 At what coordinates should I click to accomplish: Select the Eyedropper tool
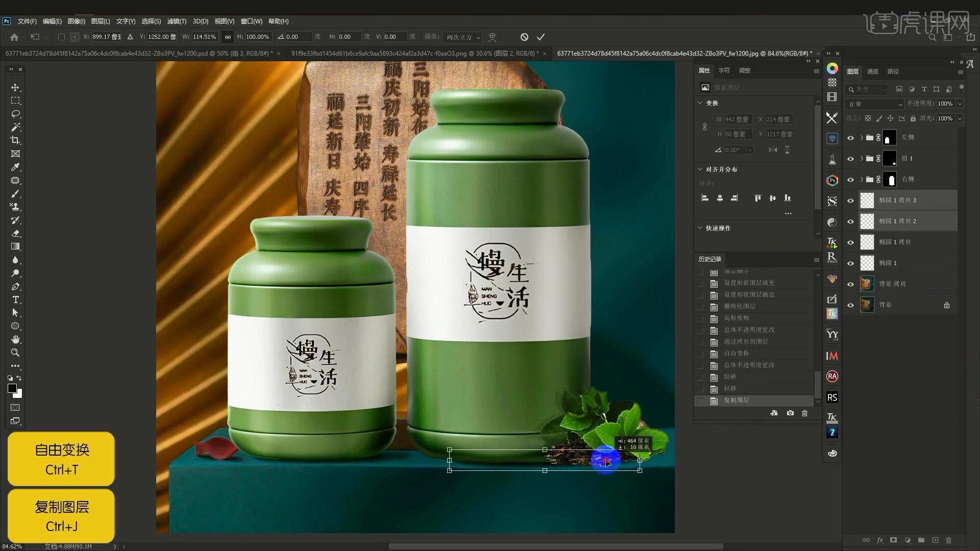[x=15, y=167]
